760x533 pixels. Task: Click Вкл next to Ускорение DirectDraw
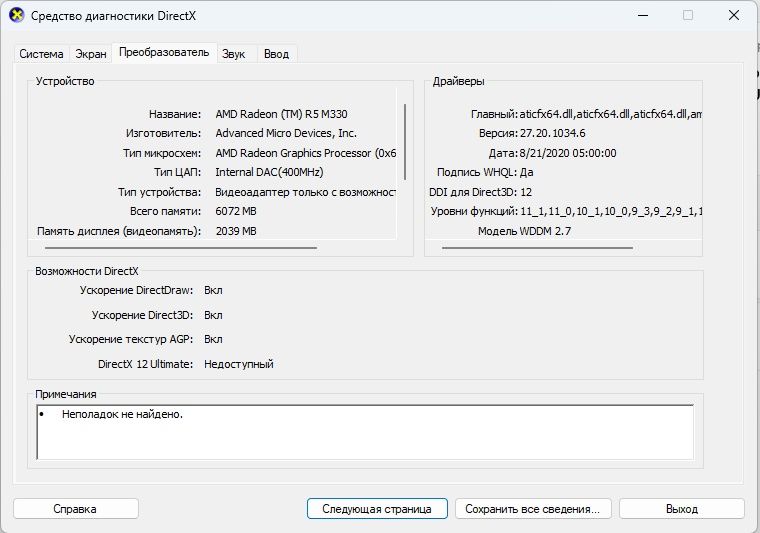pos(213,290)
